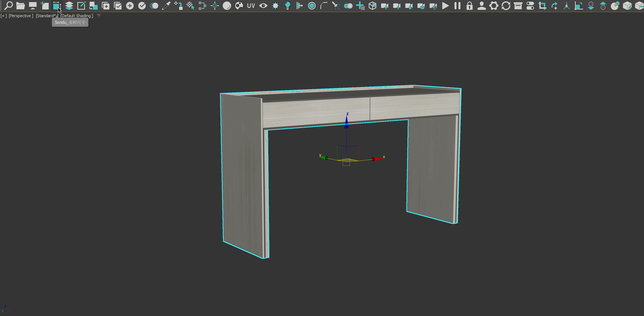The width and height of the screenshot is (644, 316).
Task: Click the circular refresh arrows icon
Action: pos(506,5)
